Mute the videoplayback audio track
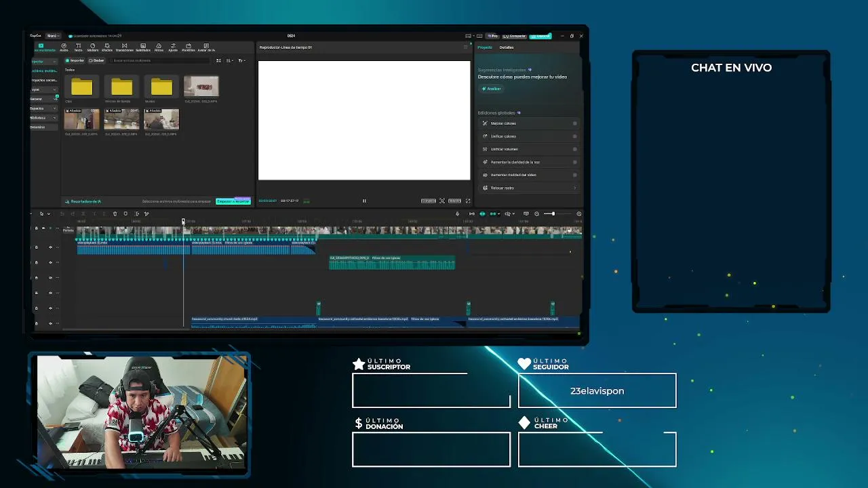This screenshot has height=488, width=868. coord(50,247)
